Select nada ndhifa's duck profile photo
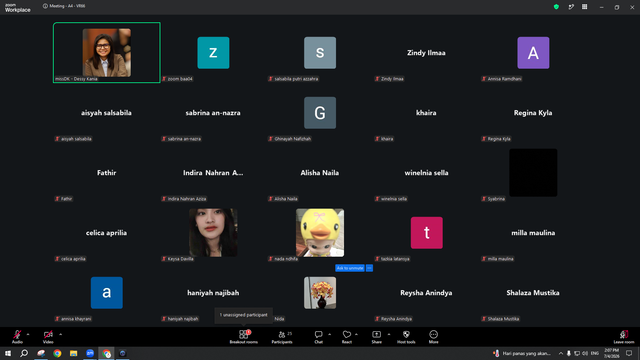 320,233
